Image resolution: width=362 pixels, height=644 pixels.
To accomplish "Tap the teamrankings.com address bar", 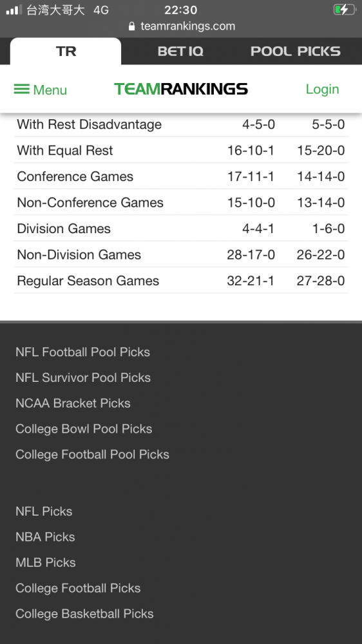I will (181, 26).
